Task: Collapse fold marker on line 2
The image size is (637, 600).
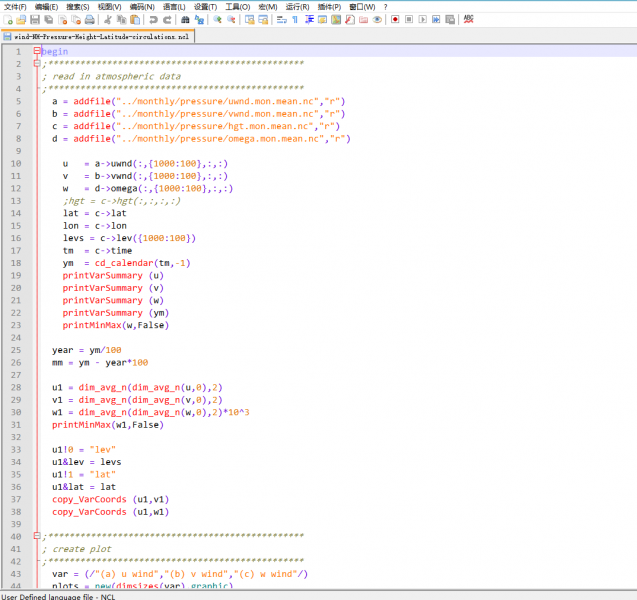Action: click(x=37, y=64)
